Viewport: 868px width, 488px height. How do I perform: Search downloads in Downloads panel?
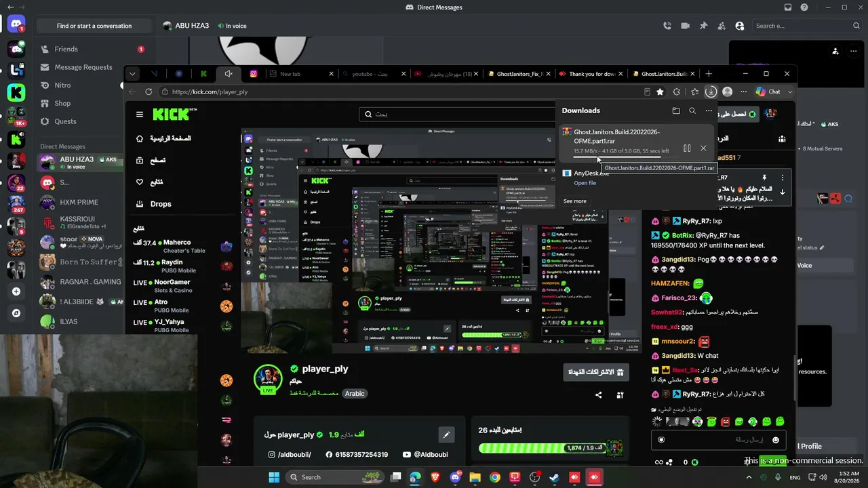tap(692, 110)
